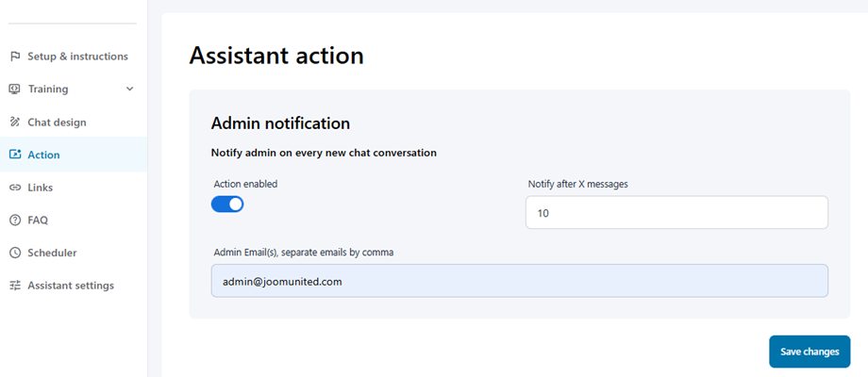Click the flag icon beside Setup & instructions
Image resolution: width=868 pixels, height=377 pixels.
tap(15, 57)
